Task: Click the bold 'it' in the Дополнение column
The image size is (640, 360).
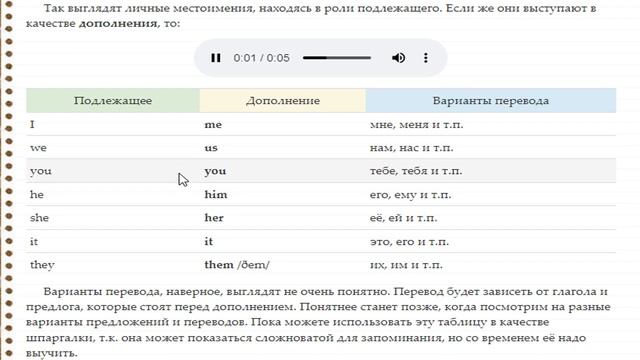Action: tap(209, 241)
